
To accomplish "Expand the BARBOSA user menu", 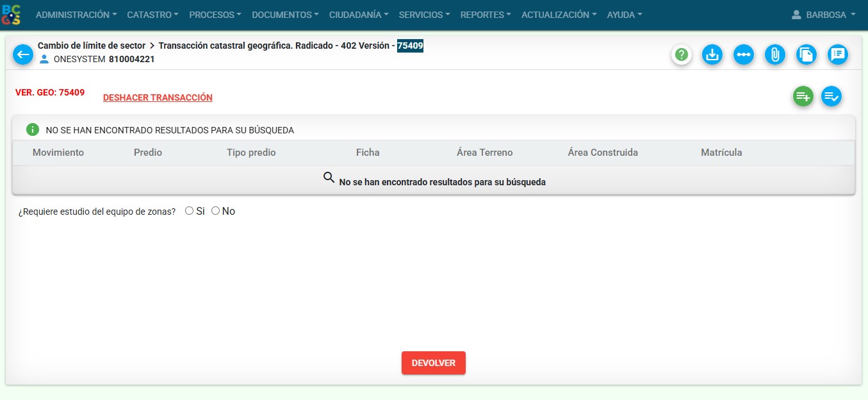I will [824, 15].
